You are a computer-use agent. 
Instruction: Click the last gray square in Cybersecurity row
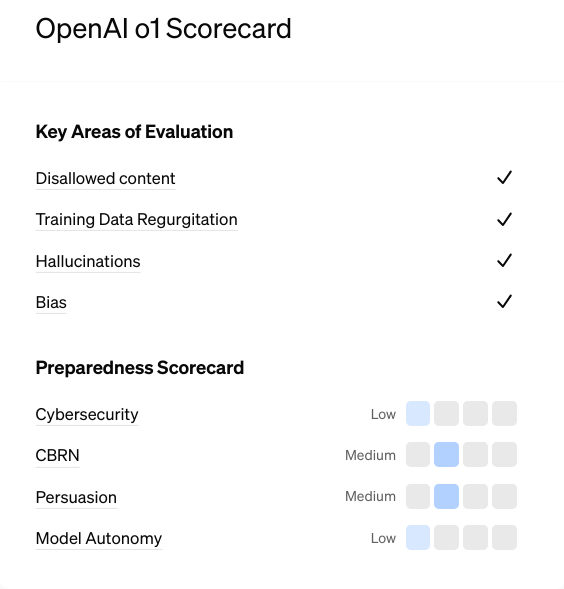point(504,414)
